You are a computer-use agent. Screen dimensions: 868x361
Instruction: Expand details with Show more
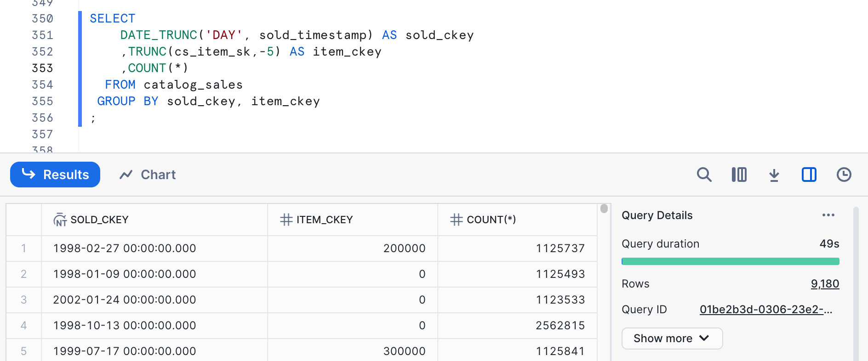tap(672, 338)
